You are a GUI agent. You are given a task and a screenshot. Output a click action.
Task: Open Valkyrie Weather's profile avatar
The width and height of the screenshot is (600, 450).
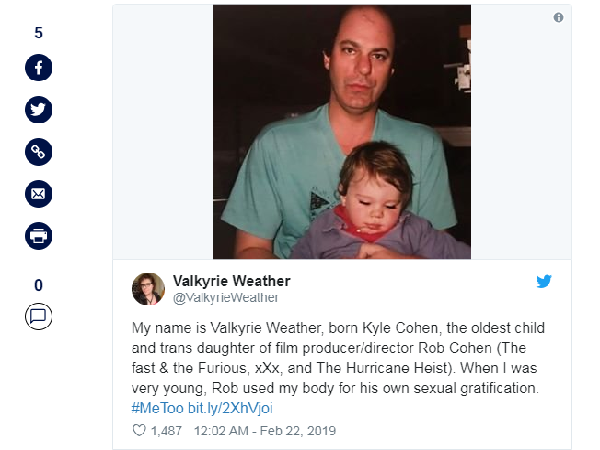pos(148,289)
